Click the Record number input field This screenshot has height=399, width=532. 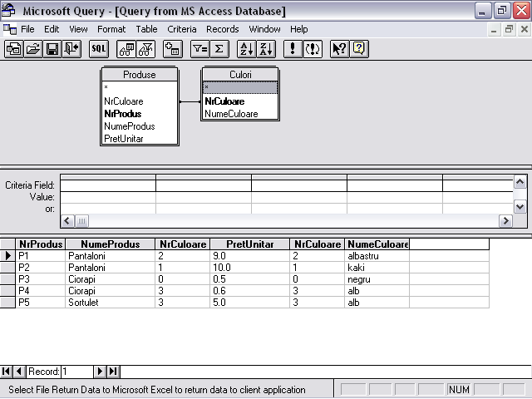click(77, 372)
